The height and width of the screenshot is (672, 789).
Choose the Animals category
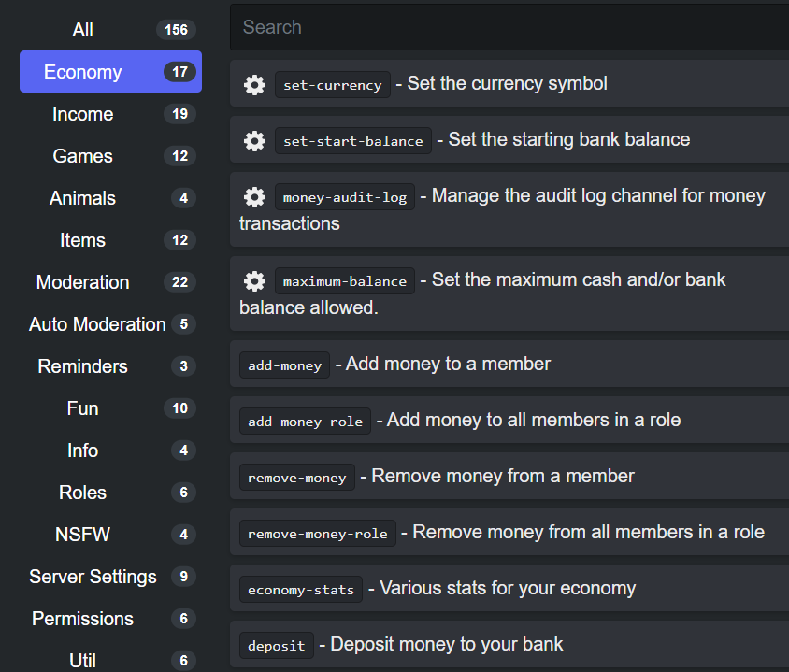tap(110, 198)
